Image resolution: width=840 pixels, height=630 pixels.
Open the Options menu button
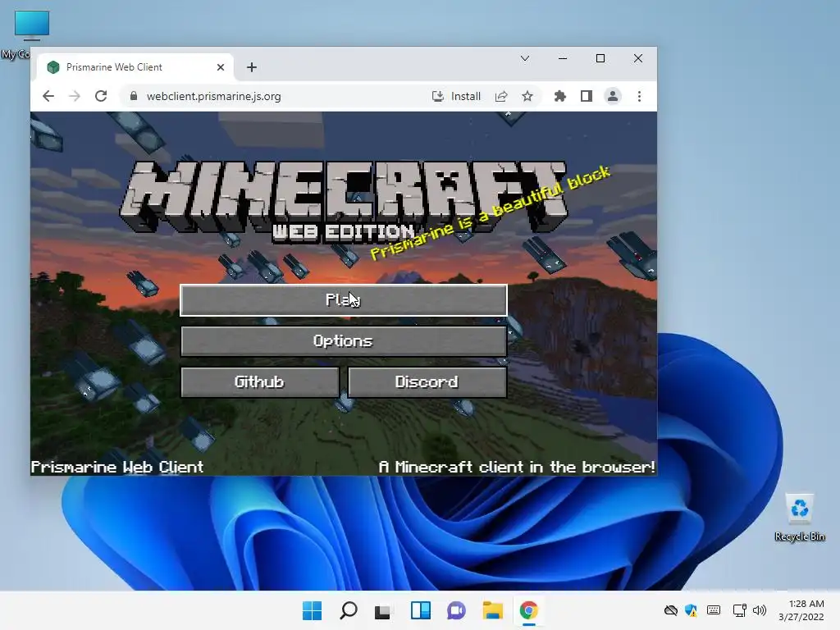(x=344, y=341)
